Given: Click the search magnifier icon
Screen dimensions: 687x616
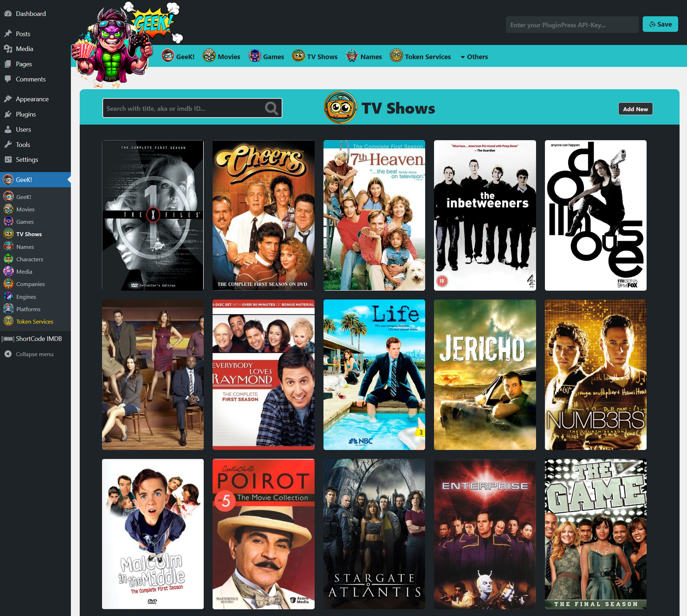Looking at the screenshot, I should 271,108.
